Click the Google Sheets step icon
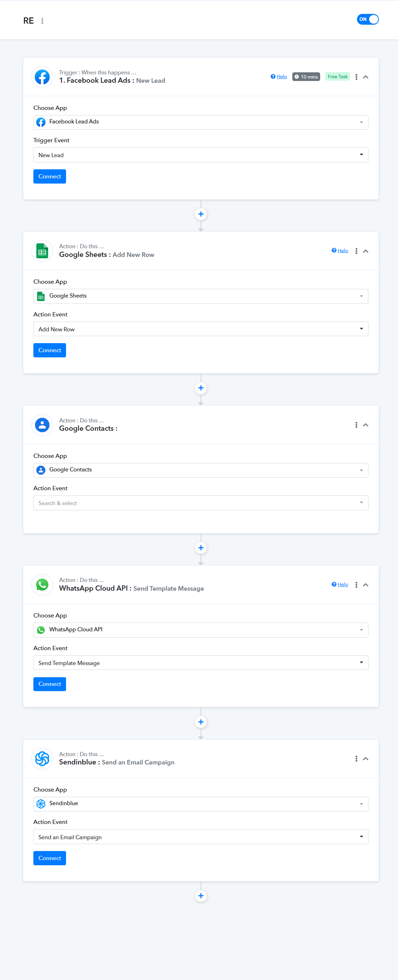This screenshot has height=980, width=398. pos(42,251)
